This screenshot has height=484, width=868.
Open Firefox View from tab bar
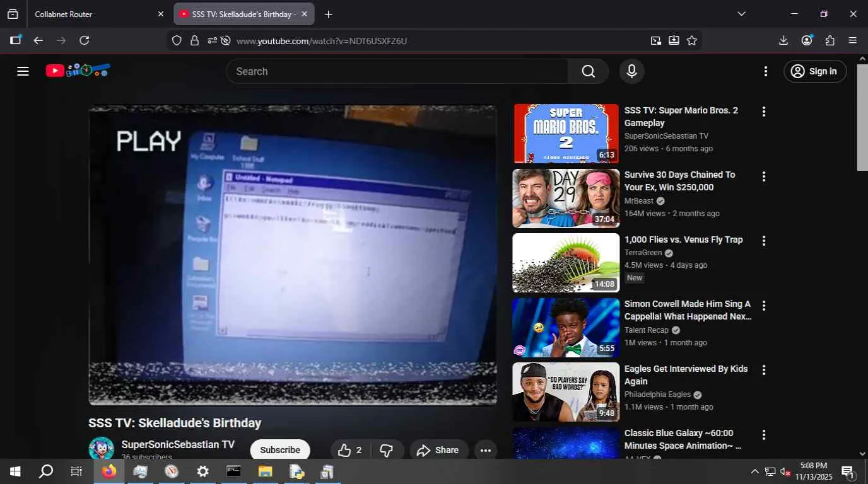pyautogui.click(x=13, y=14)
